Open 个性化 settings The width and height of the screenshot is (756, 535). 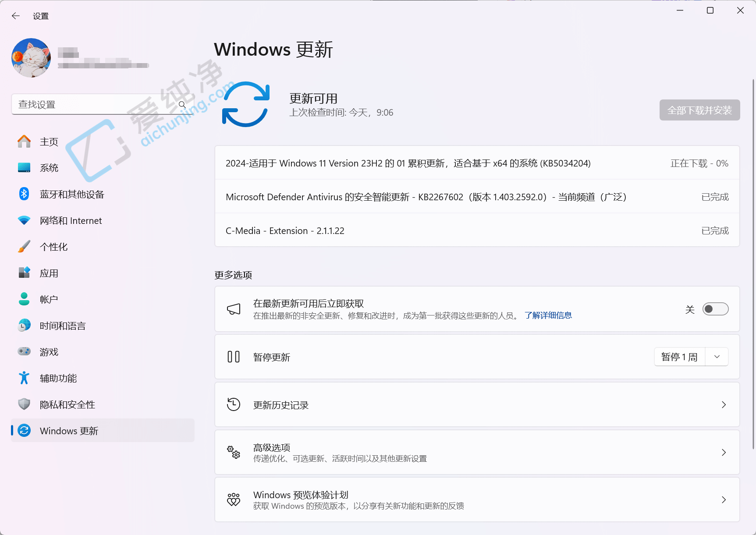[x=103, y=247]
